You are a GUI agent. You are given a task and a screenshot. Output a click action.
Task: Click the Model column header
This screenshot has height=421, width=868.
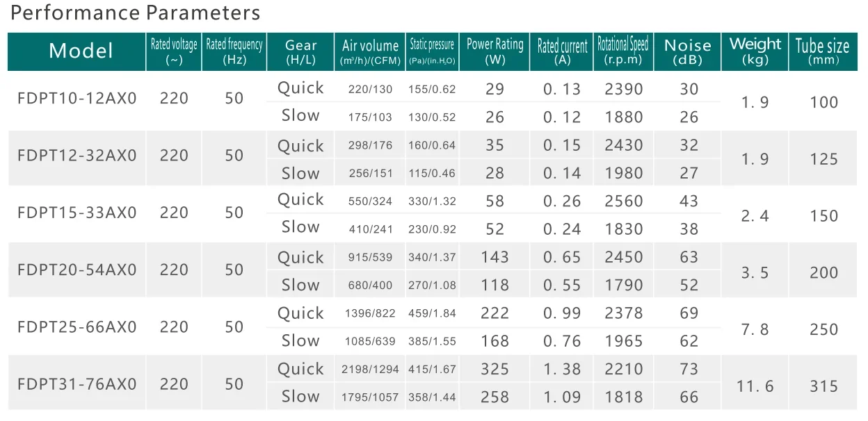tap(80, 51)
